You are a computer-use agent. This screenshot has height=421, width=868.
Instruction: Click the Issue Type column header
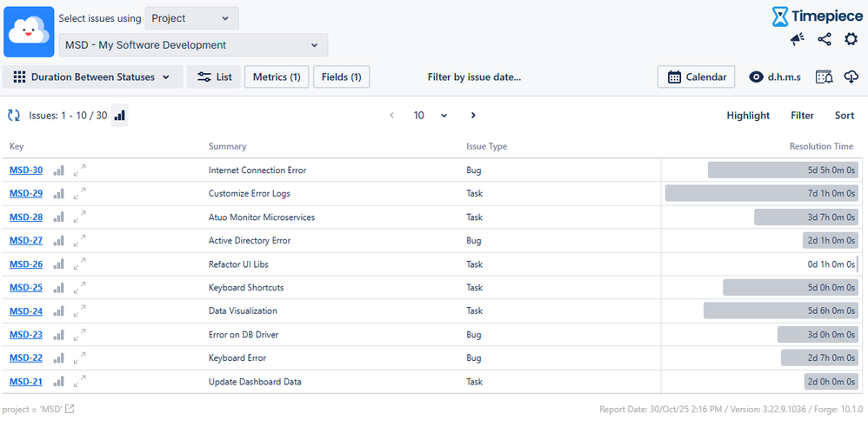[486, 146]
